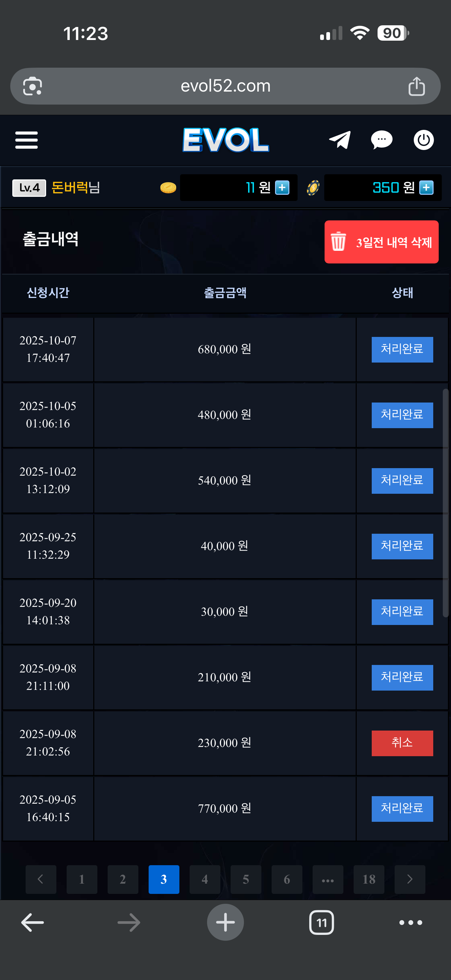Tap plus icon beside 11 원 balance
The height and width of the screenshot is (980, 451).
point(282,188)
